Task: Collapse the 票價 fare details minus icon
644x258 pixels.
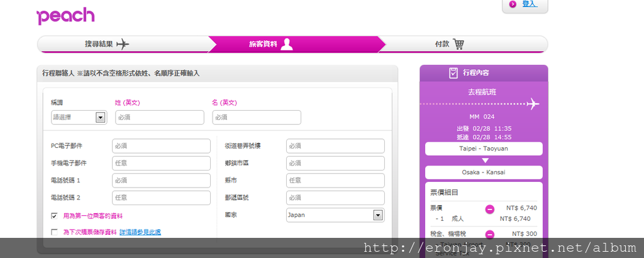Action: point(489,209)
